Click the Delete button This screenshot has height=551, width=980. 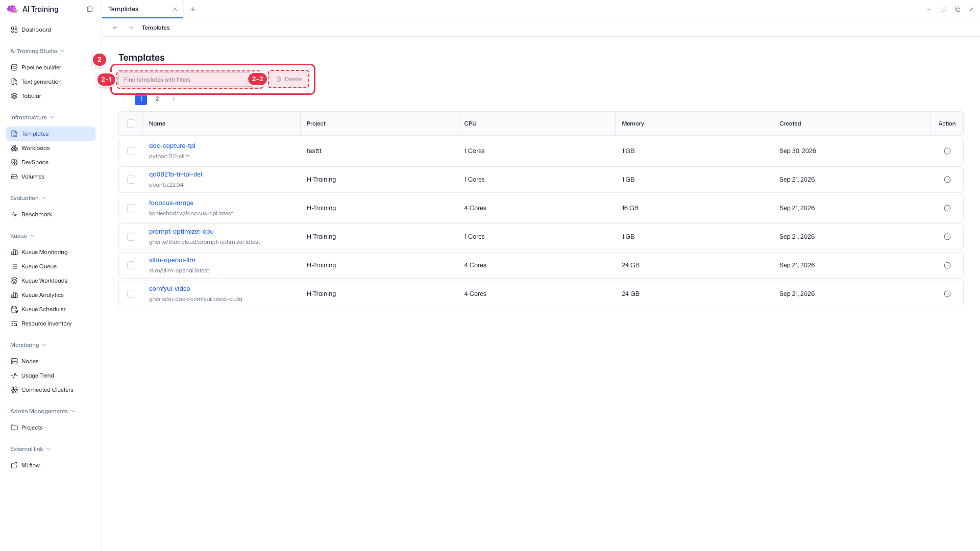[x=289, y=79]
